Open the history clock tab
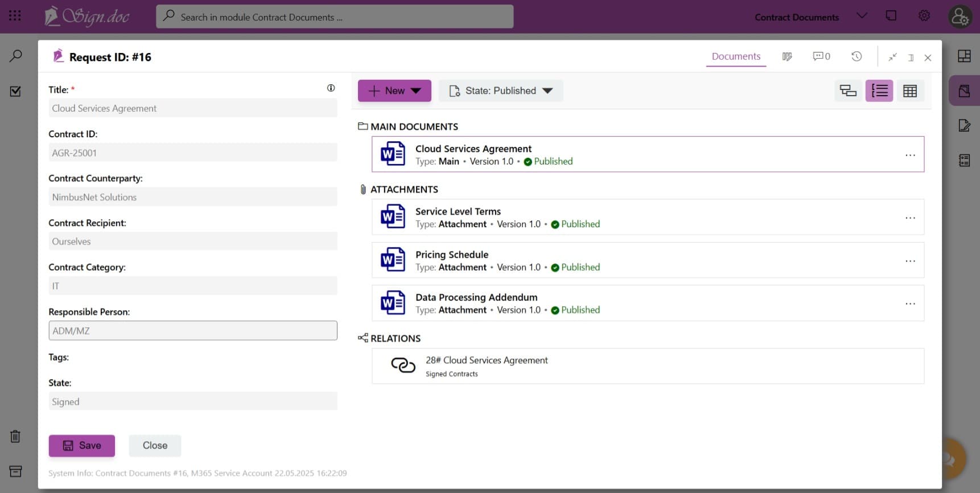This screenshot has width=980, height=493. tap(857, 56)
